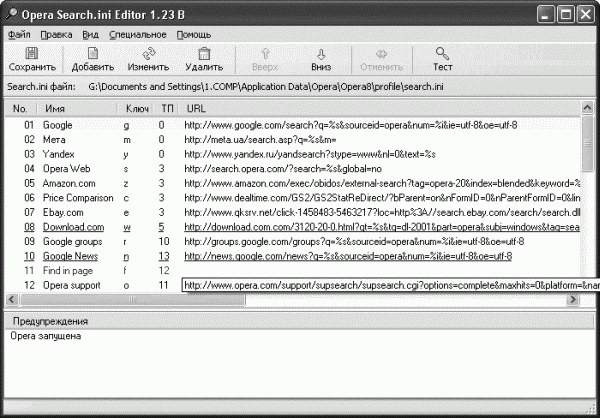Select the Find in page entry

68,271
